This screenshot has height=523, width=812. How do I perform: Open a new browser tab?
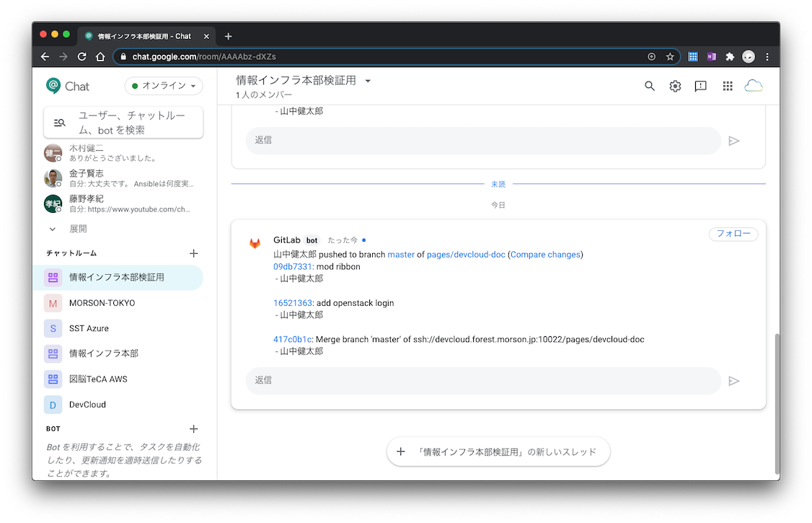click(x=229, y=36)
